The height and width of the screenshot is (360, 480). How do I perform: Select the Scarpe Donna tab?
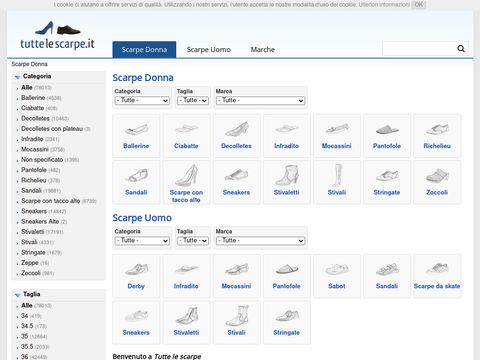pos(144,50)
